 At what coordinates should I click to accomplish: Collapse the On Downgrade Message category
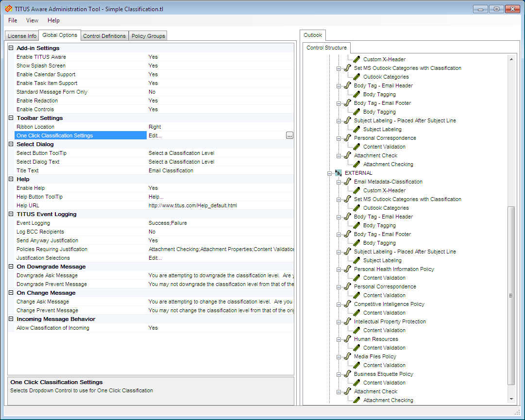tap(11, 267)
